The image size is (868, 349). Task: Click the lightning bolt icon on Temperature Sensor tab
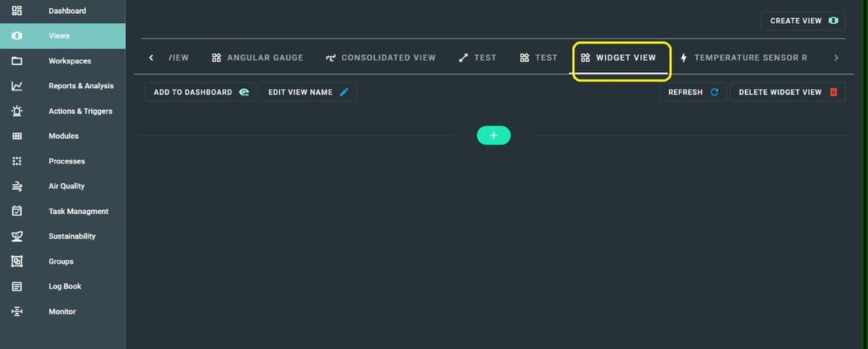point(684,58)
